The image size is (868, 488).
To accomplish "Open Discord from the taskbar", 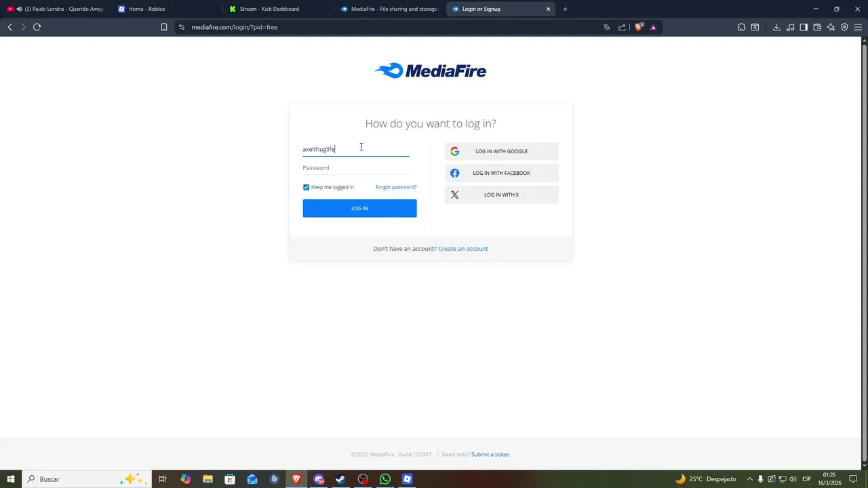I will (319, 479).
